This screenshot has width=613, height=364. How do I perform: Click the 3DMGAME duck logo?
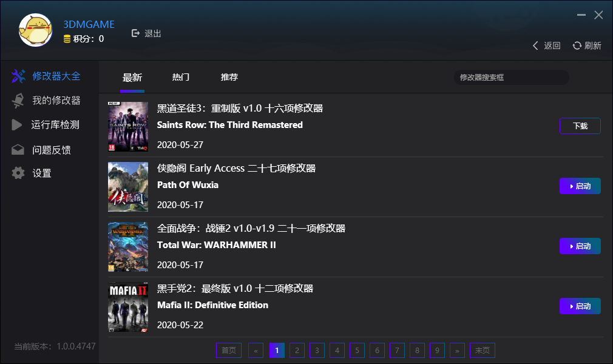click(x=36, y=30)
